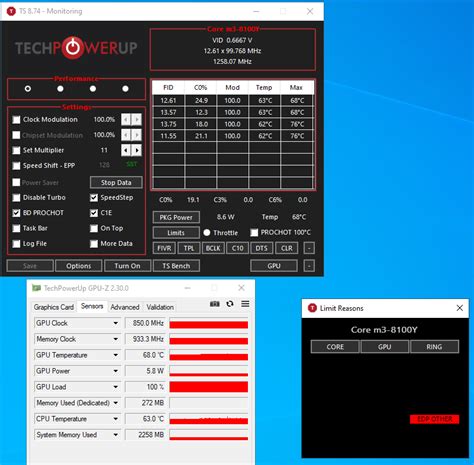Enable Set Multiplier checkbox

point(16,150)
